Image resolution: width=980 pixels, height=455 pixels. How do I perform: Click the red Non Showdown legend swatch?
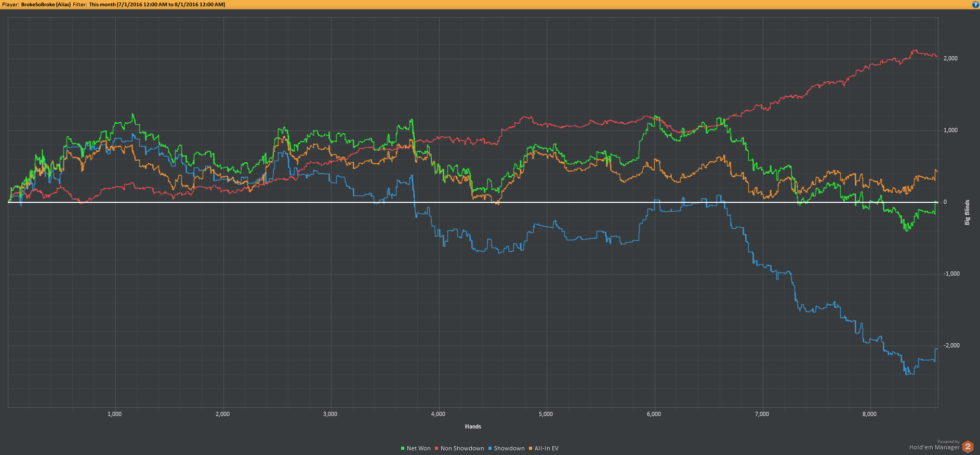436,448
